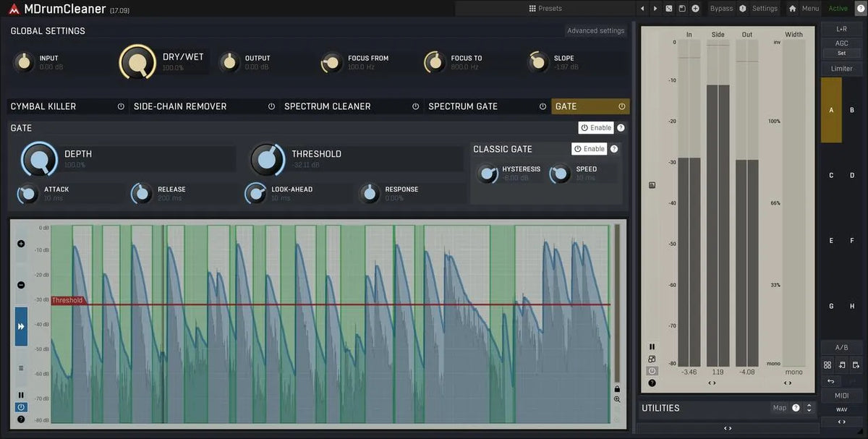Enable the Gate section
The width and height of the screenshot is (868, 439).
(x=596, y=128)
